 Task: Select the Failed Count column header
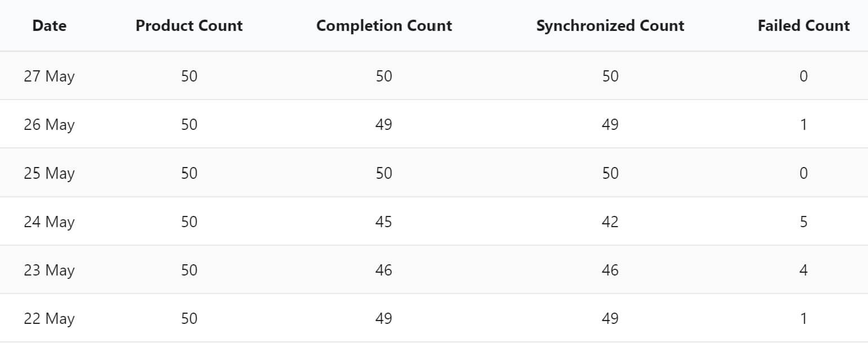(803, 26)
